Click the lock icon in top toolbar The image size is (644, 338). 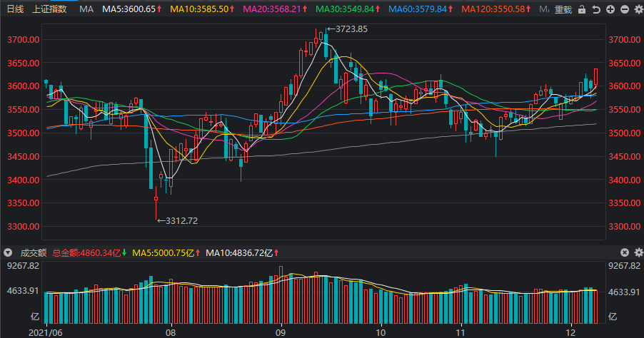(x=582, y=9)
